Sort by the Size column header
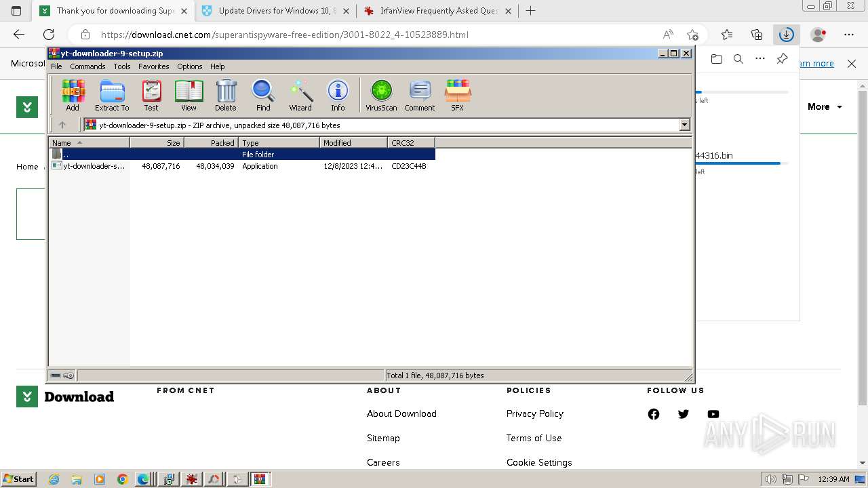 coord(157,142)
